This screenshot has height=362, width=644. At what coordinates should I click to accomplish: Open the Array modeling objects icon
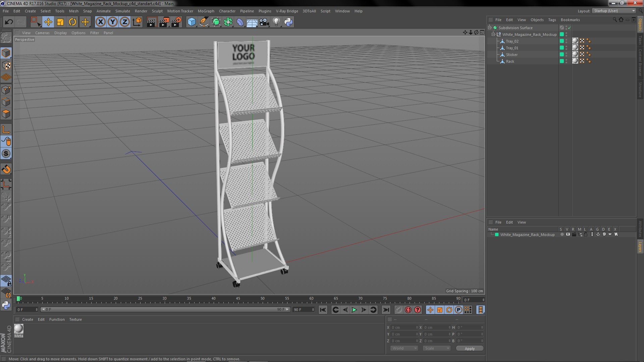[x=228, y=22]
